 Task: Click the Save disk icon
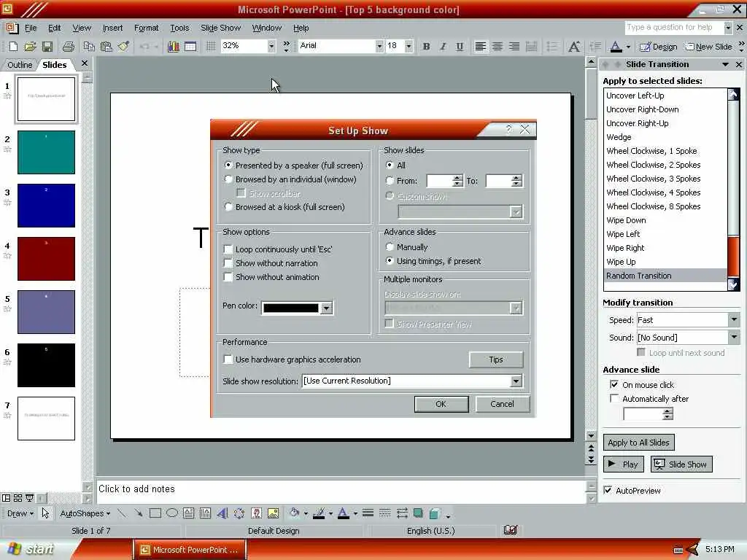47,46
